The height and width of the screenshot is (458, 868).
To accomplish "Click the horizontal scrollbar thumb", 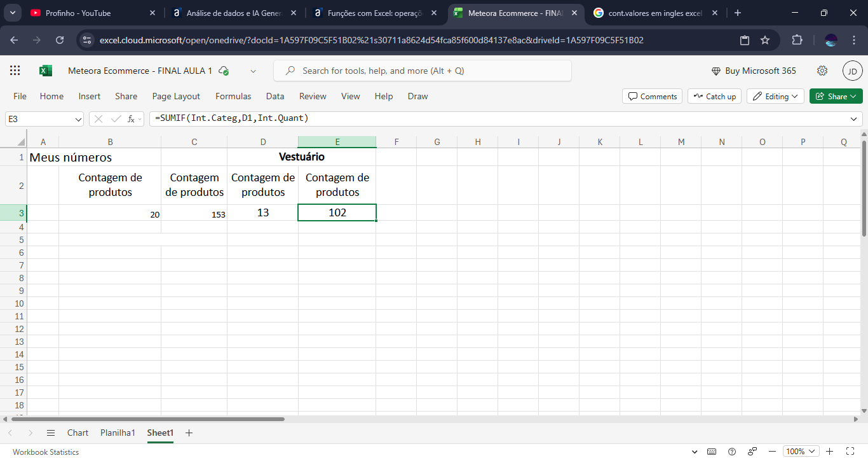I will pos(147,419).
